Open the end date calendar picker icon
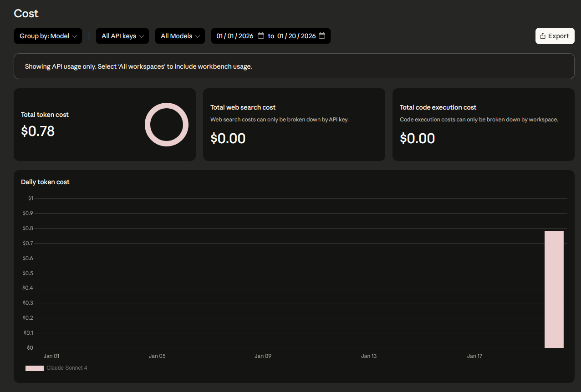The height and width of the screenshot is (392, 581). [322, 36]
